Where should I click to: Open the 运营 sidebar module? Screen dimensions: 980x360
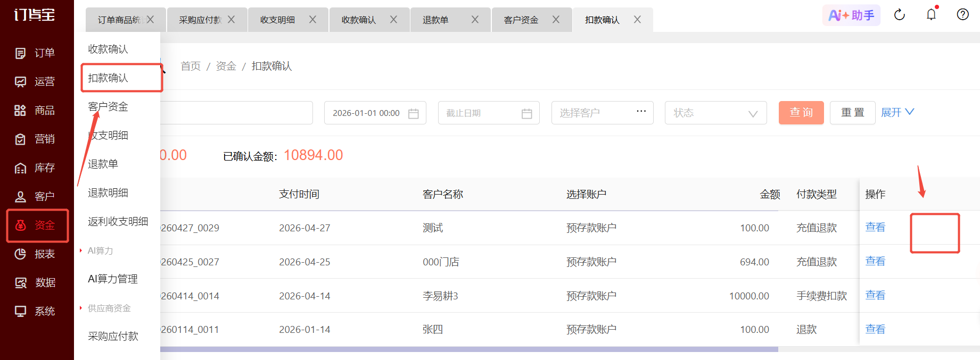point(35,82)
